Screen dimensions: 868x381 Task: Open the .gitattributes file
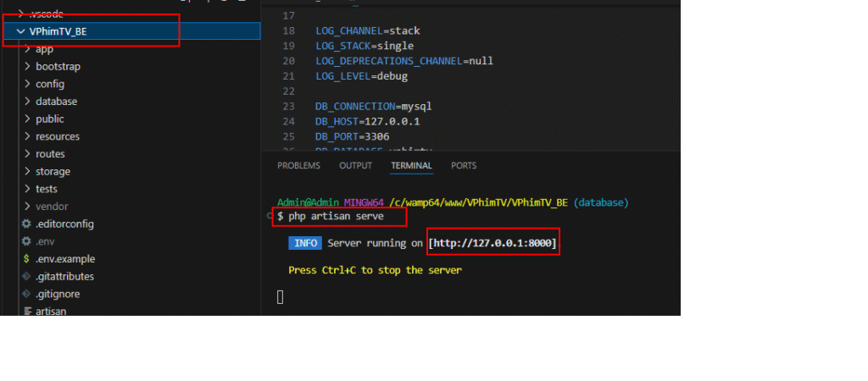click(x=64, y=277)
